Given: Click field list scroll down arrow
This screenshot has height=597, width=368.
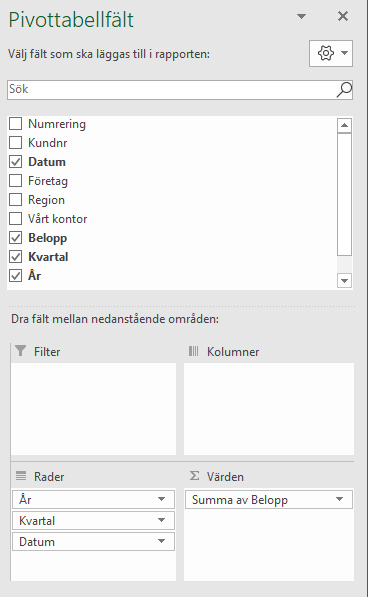Looking at the screenshot, I should pyautogui.click(x=344, y=281).
